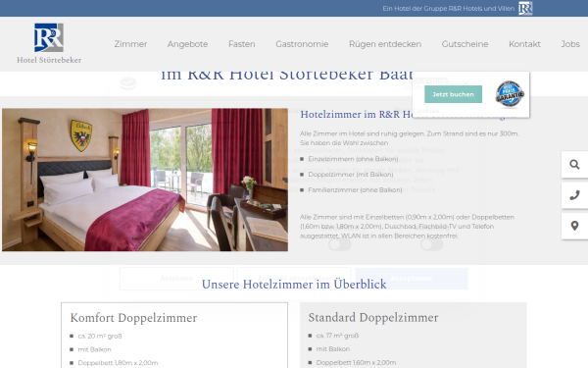Click the Best Preis Garantie badge
588x368 pixels.
click(x=510, y=93)
